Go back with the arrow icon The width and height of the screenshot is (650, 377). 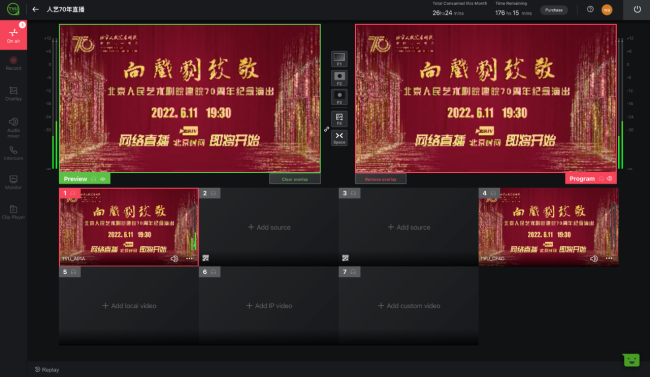click(36, 9)
